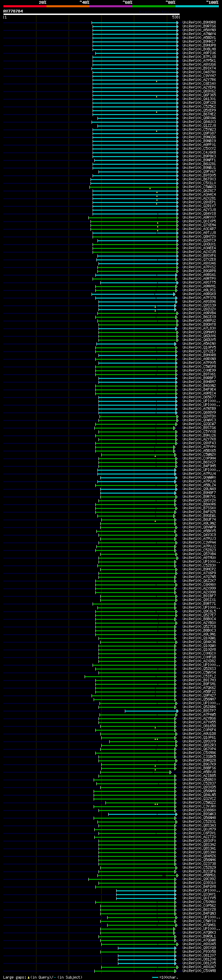
Task: Click the cyan alignment bar for UniRef100_B9STP7
Action: tap(152, 711)
